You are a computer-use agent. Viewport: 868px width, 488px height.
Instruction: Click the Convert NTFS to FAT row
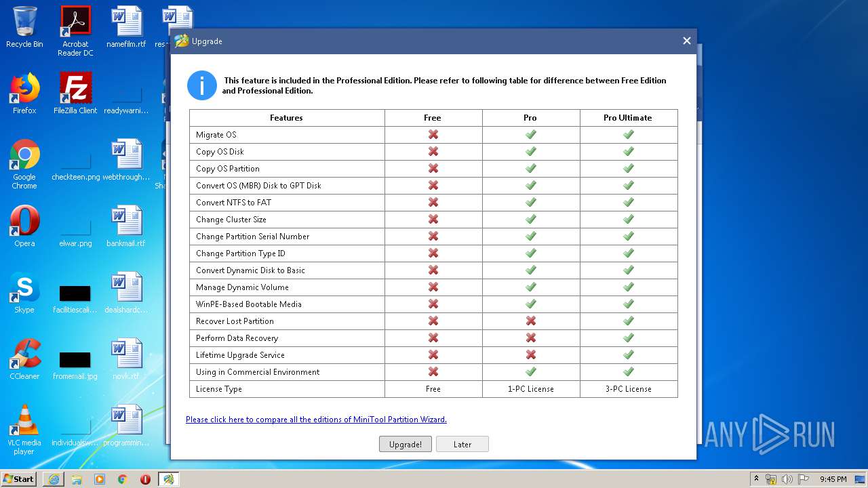(433, 203)
